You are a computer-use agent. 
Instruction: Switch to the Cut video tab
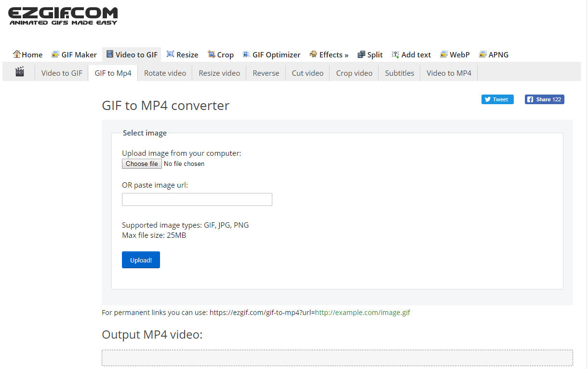click(307, 73)
